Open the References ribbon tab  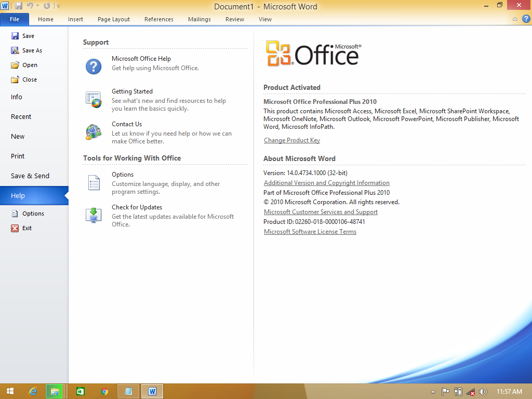(159, 19)
